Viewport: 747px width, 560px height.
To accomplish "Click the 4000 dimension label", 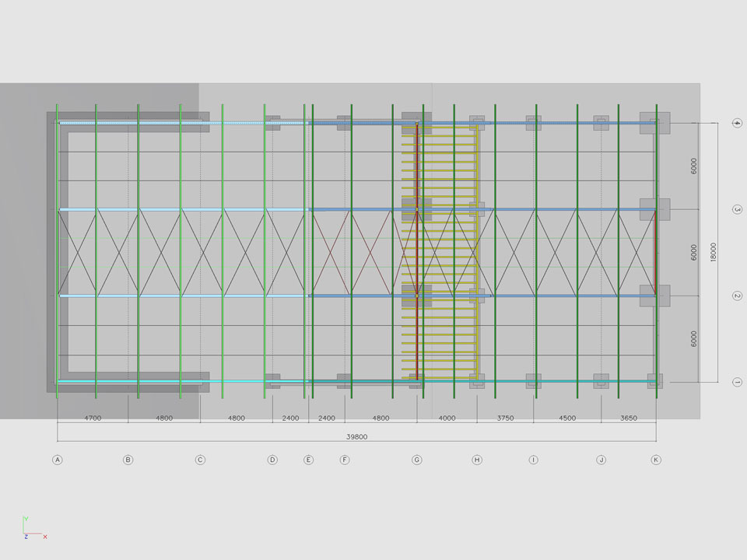I will (x=447, y=418).
